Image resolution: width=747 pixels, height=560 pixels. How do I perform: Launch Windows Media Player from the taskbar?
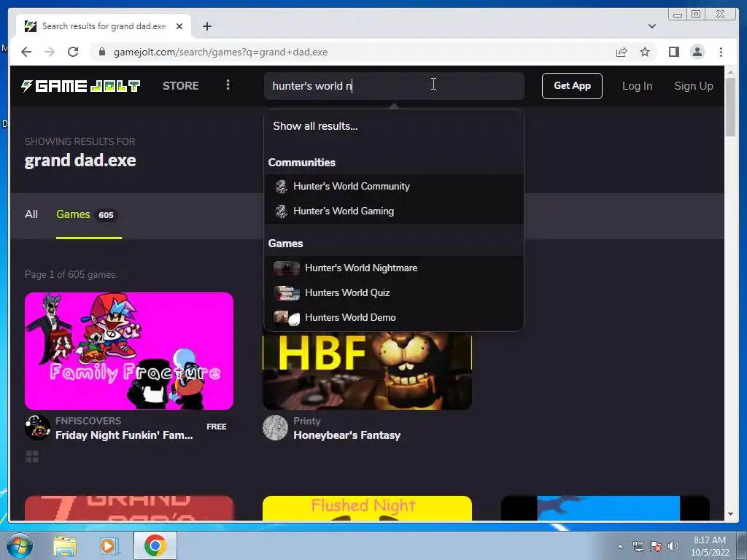point(108,545)
